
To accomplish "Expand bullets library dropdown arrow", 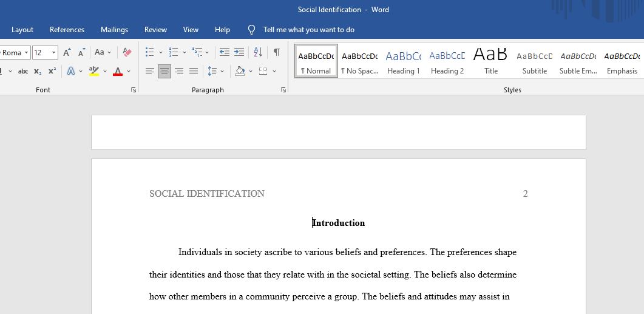I will pyautogui.click(x=161, y=52).
